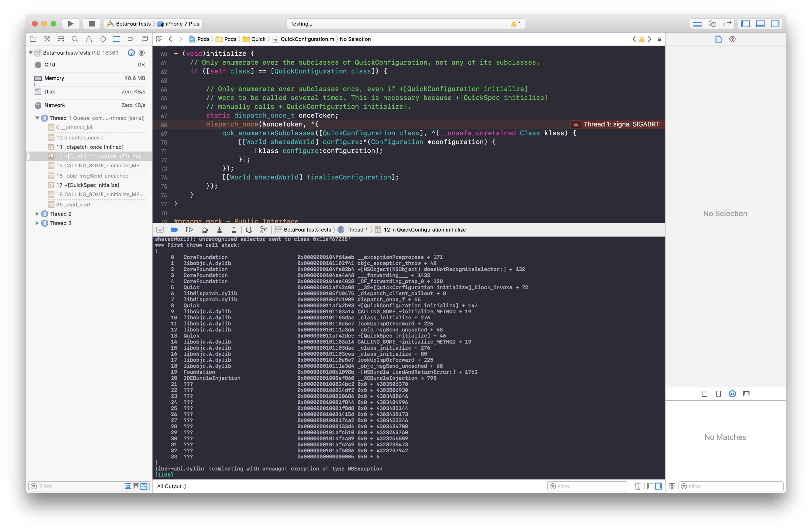Image resolution: width=812 pixels, height=530 pixels.
Task: Choose iPhone 7 Plus destination
Action: pos(178,23)
